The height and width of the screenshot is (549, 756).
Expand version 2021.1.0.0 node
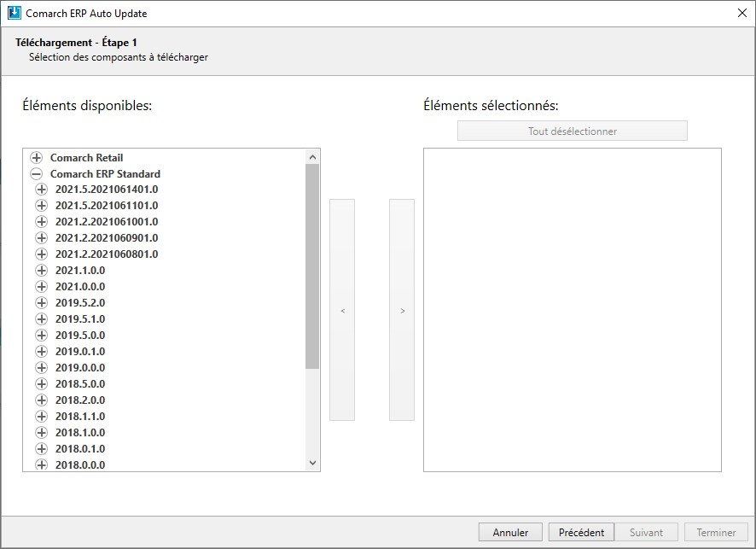[42, 271]
